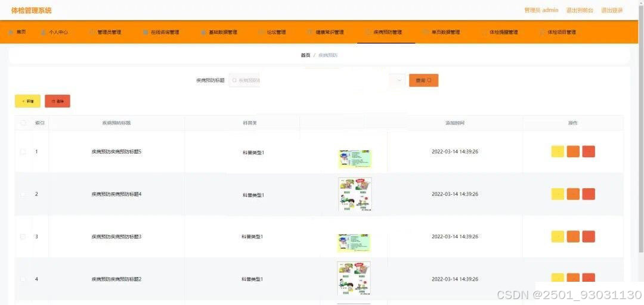Image resolution: width=644 pixels, height=305 pixels.
Task: Open 首页 in the orange navigation bar
Action: [17, 32]
